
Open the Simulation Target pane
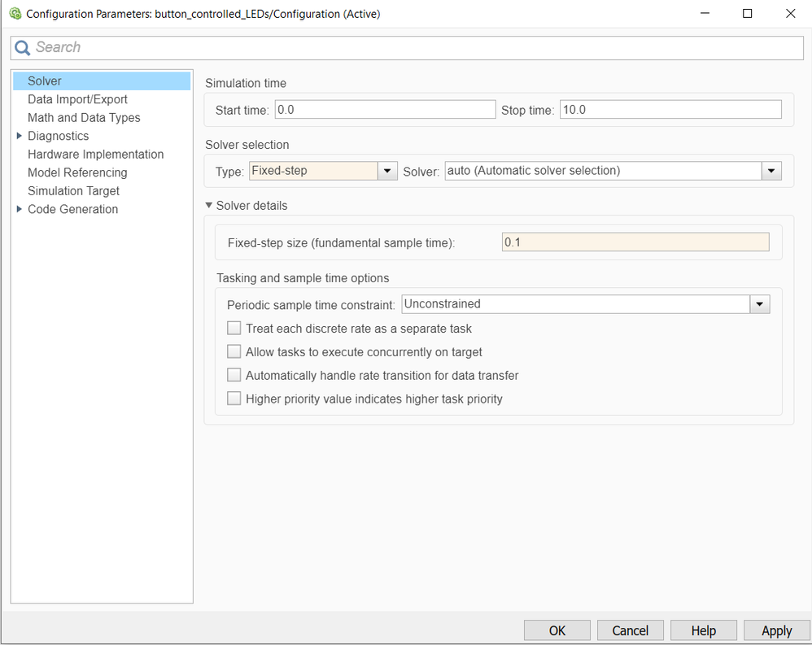(73, 191)
